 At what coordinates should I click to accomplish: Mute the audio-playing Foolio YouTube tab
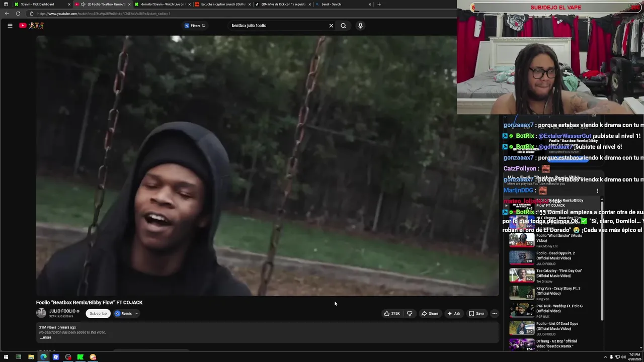[83, 4]
